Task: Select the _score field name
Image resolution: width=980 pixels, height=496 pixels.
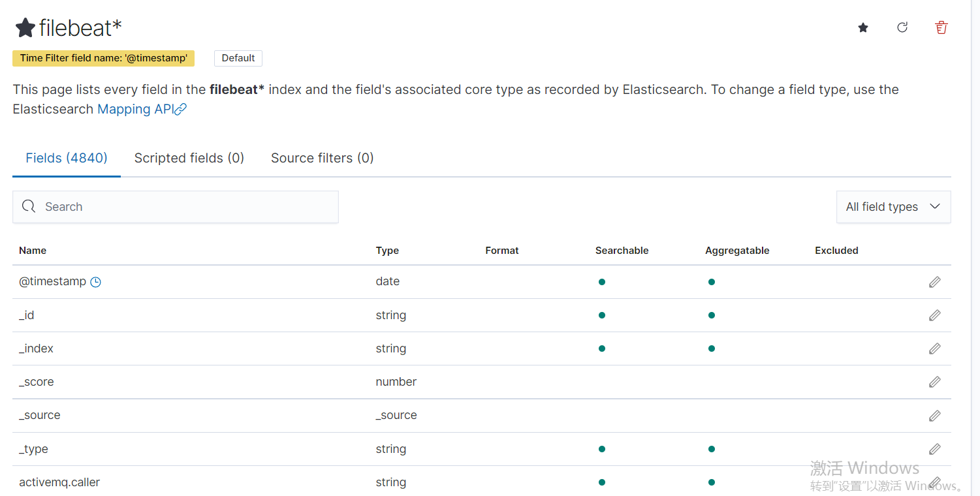Action: (37, 382)
